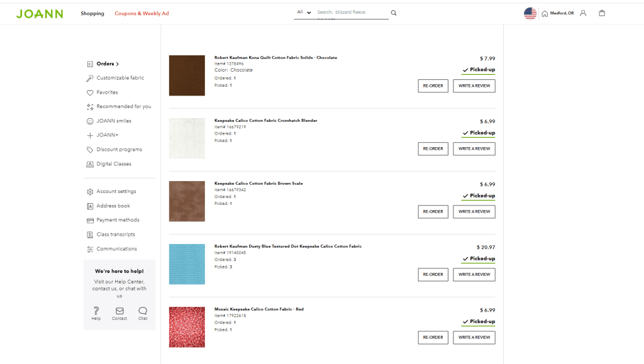644x364 pixels.
Task: Open the Help question mark icon
Action: (96, 311)
